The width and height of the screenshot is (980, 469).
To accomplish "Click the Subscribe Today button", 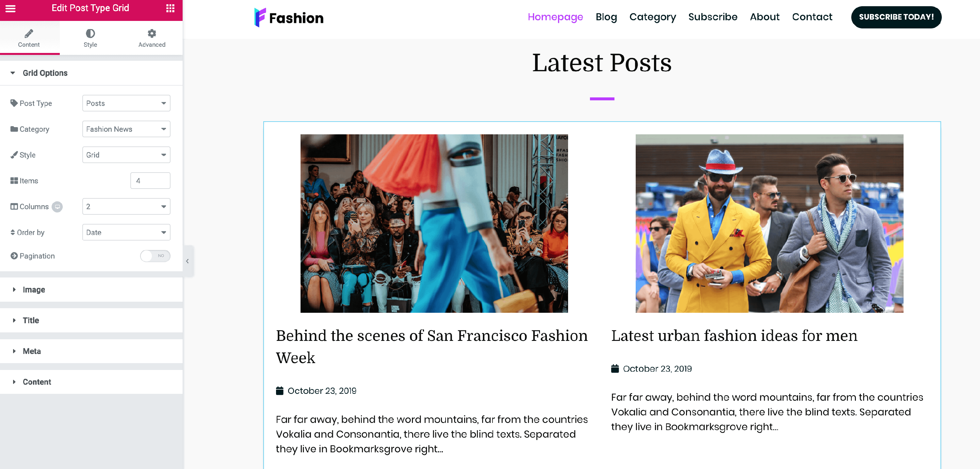I will (x=896, y=17).
